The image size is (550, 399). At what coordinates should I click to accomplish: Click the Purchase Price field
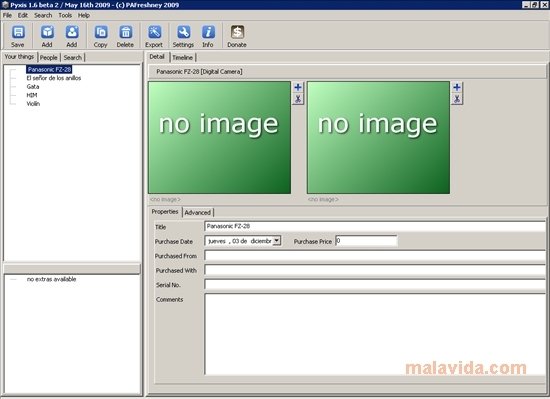click(366, 241)
